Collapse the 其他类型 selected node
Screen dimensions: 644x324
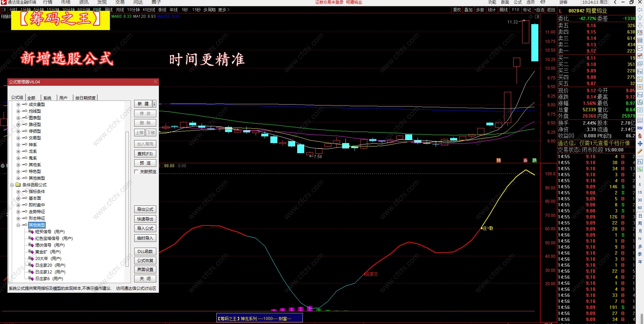(18, 225)
